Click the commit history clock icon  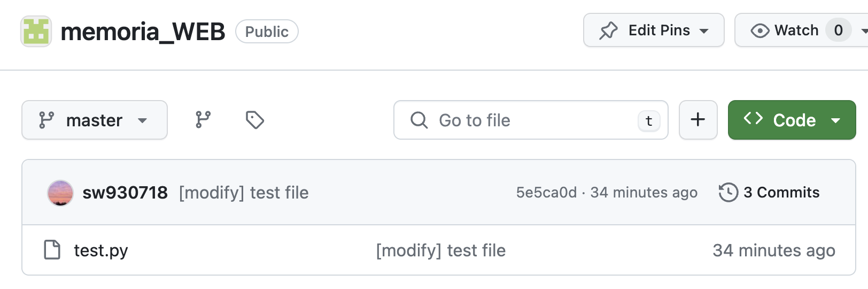coord(728,193)
